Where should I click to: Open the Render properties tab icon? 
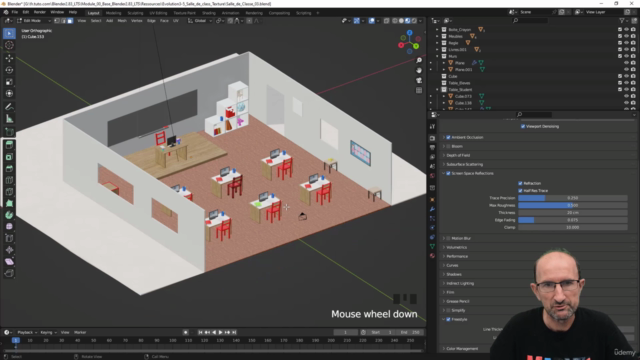[x=432, y=138]
